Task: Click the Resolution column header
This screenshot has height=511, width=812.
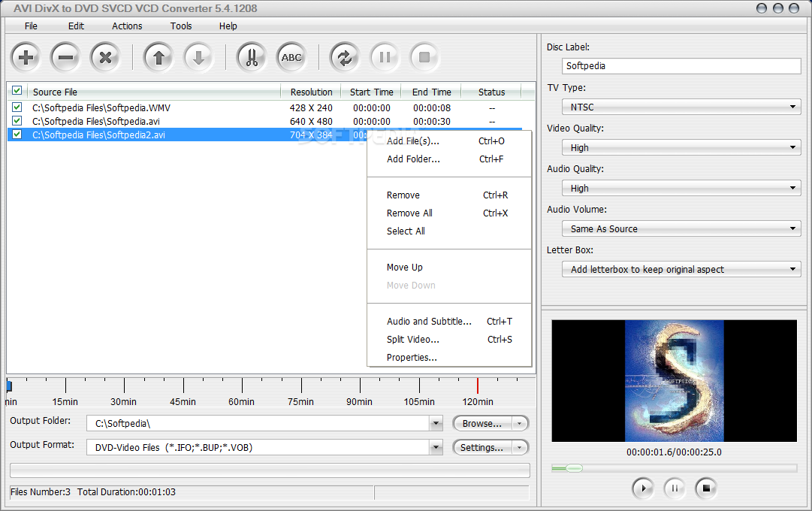Action: [311, 92]
